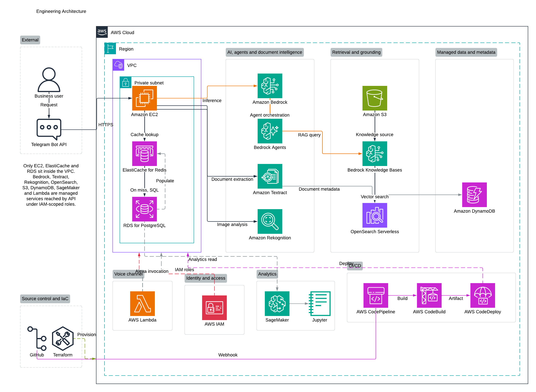Click the Alexa invocation label
Image resolution: width=536 pixels, height=392 pixels.
152,271
